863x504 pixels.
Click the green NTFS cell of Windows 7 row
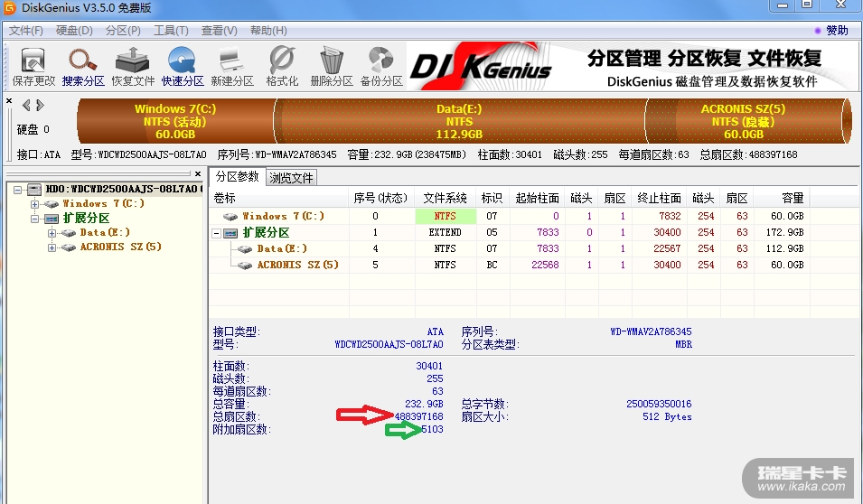[446, 216]
